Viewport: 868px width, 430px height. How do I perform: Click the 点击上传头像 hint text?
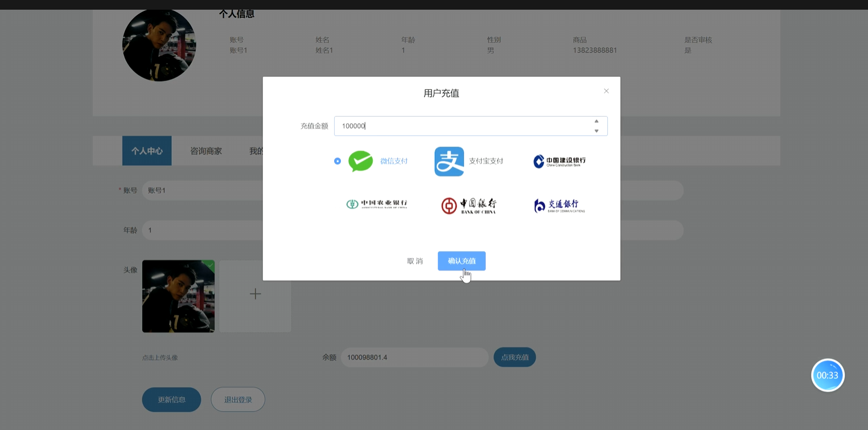click(160, 358)
